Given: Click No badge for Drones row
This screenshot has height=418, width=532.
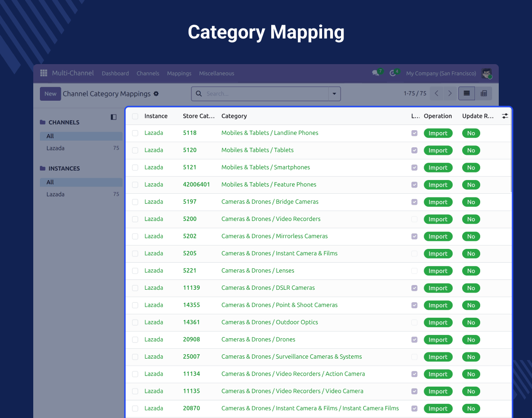Looking at the screenshot, I should click(471, 340).
